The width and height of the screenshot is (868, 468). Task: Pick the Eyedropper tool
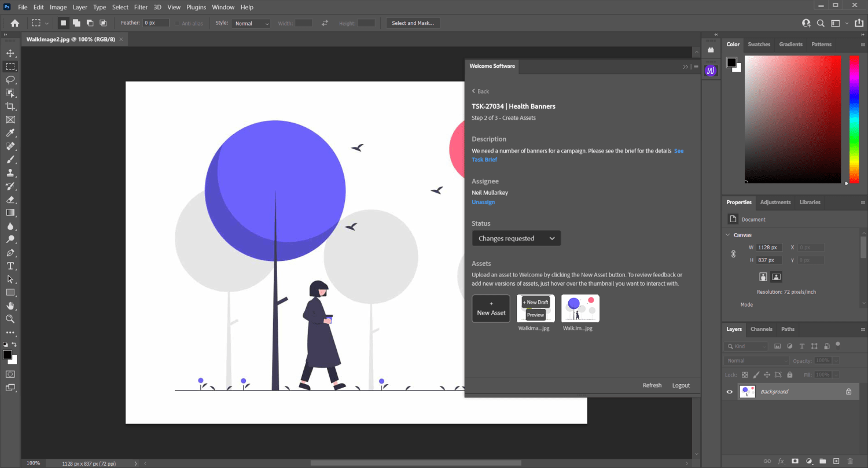pyautogui.click(x=9, y=132)
